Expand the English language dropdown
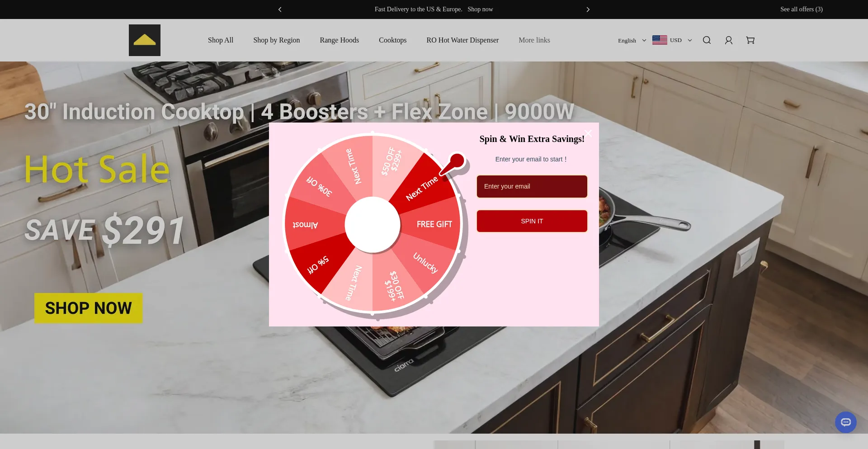 pyautogui.click(x=632, y=41)
